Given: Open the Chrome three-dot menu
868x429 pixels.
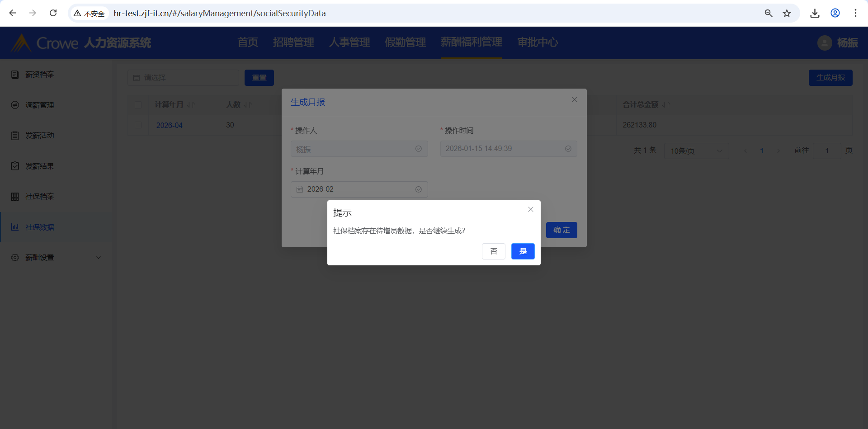Looking at the screenshot, I should tap(855, 13).
